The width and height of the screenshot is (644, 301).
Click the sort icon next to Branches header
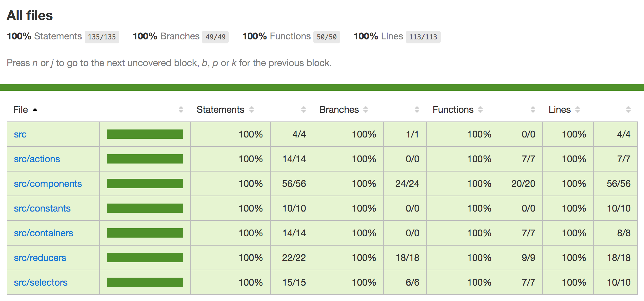pos(366,109)
